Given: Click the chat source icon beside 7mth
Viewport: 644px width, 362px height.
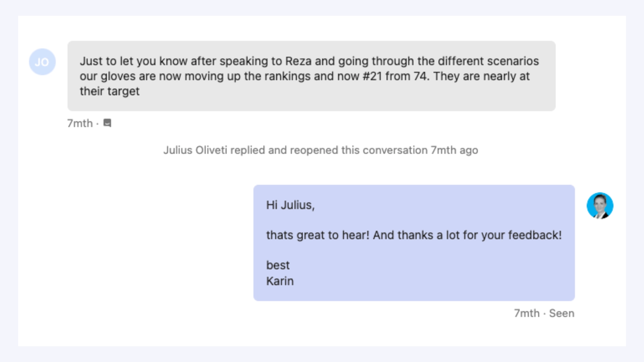Looking at the screenshot, I should click(x=107, y=123).
